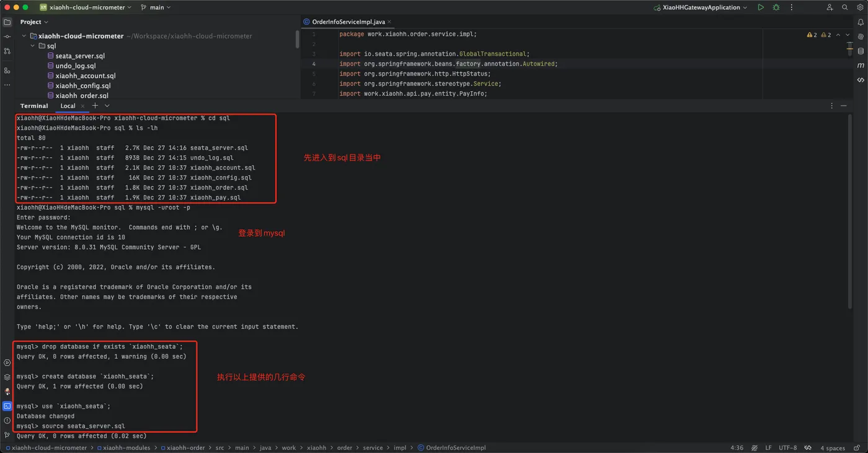Open Notifications bell icon
This screenshot has height=453, width=868.
pos(861,22)
